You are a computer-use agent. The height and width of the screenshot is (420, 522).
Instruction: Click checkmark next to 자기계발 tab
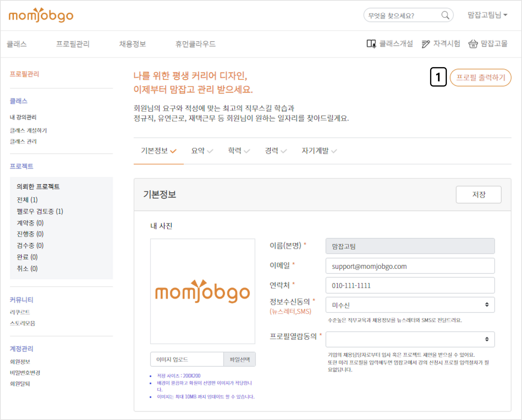coord(334,151)
